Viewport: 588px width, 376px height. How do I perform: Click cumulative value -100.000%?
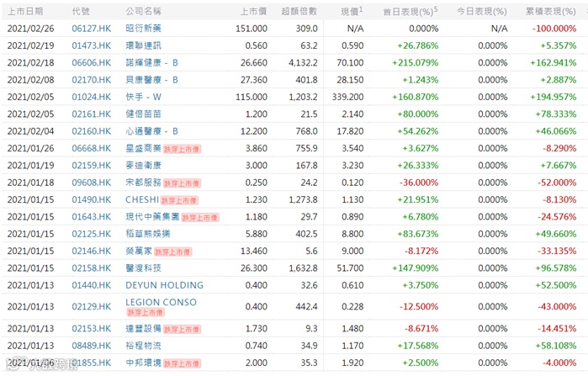pyautogui.click(x=554, y=29)
